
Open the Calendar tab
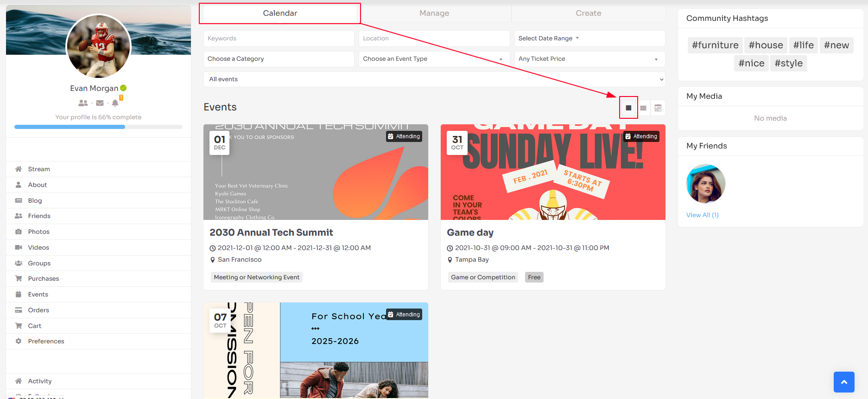280,13
